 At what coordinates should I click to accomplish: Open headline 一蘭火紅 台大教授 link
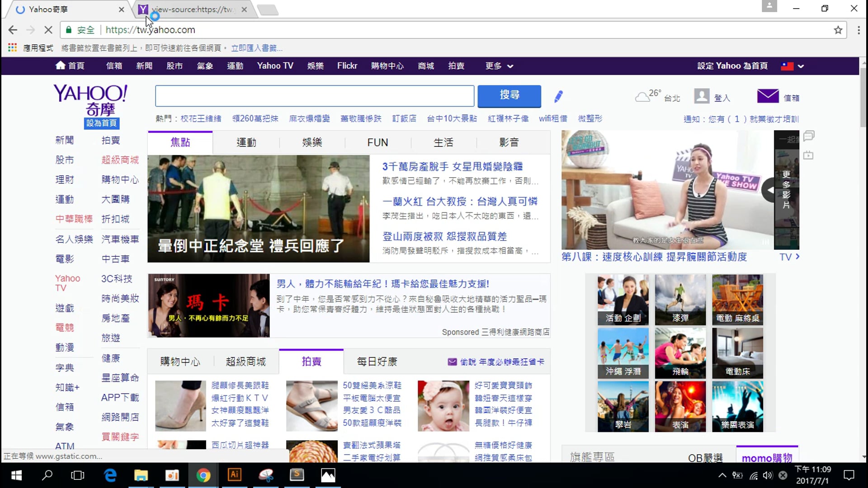pyautogui.click(x=459, y=202)
